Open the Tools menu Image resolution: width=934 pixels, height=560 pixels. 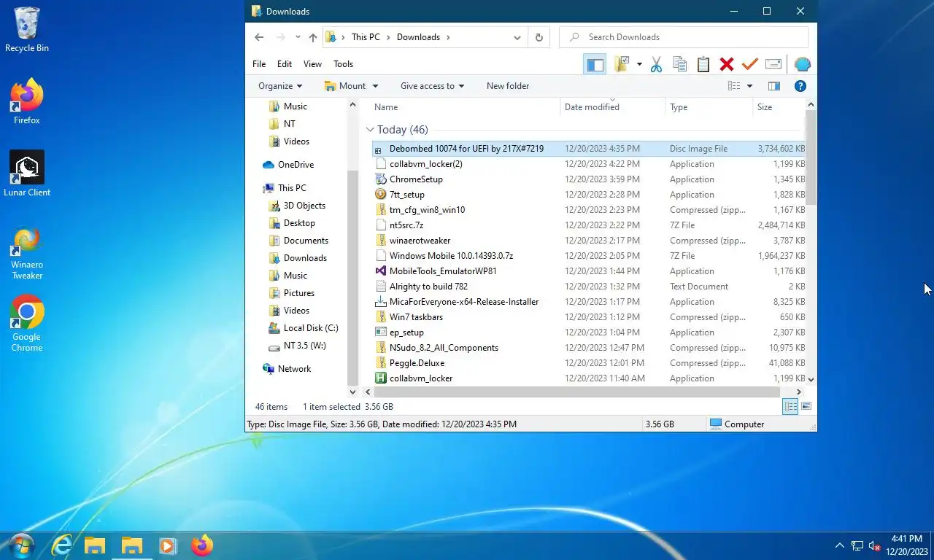343,64
